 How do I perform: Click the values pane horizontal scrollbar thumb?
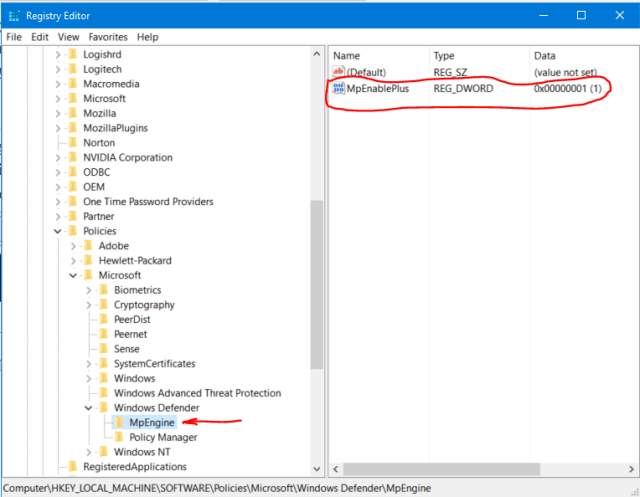[x=442, y=469]
